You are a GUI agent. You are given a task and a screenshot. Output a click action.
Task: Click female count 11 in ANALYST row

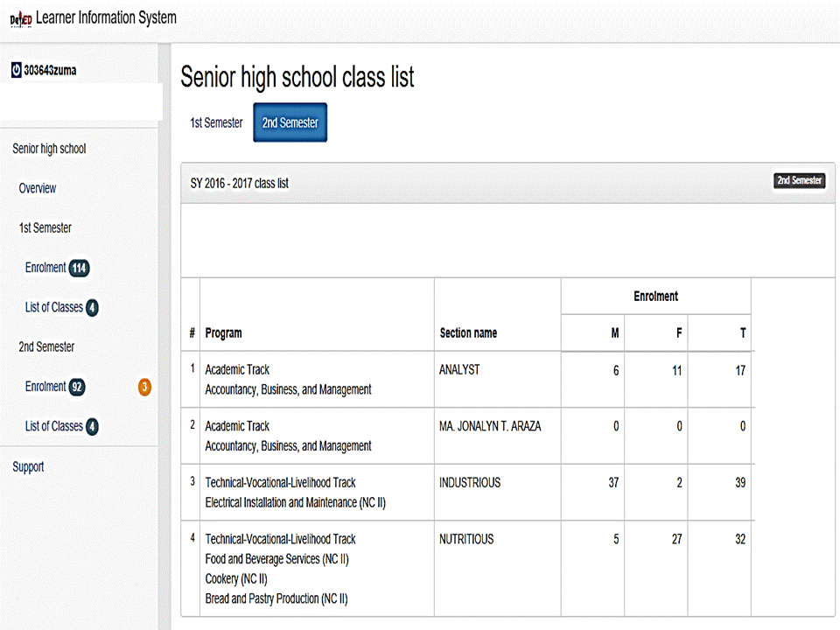(676, 371)
